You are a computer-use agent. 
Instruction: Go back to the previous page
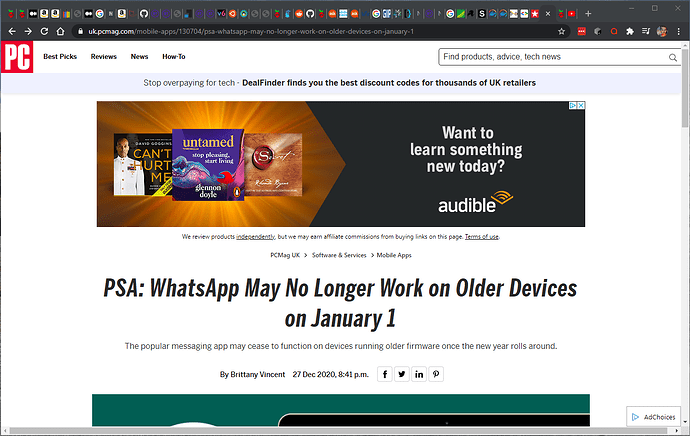pos(12,31)
